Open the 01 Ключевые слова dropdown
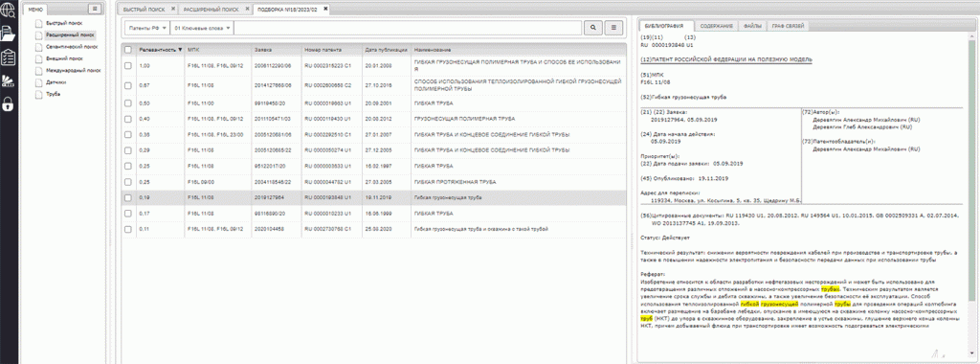Viewport: 980px width, 364px height. 203,28
